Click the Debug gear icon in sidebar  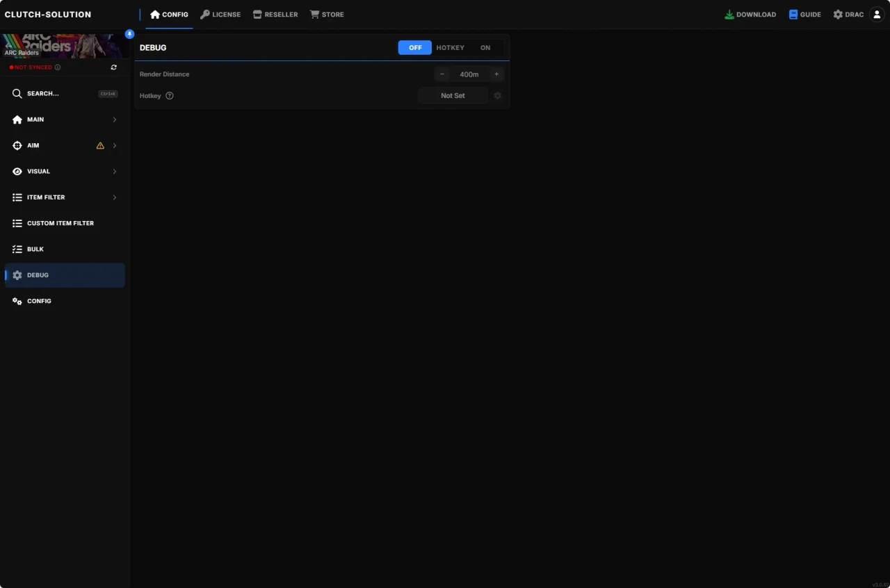17,275
